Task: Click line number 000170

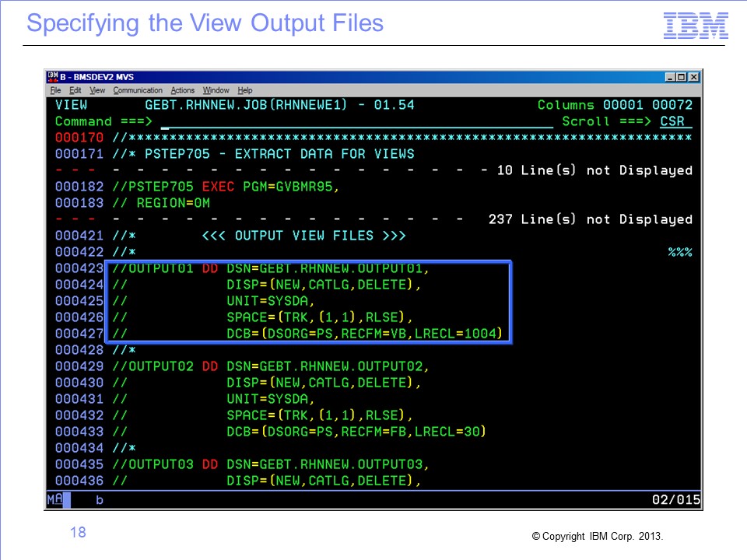Action: pos(79,138)
